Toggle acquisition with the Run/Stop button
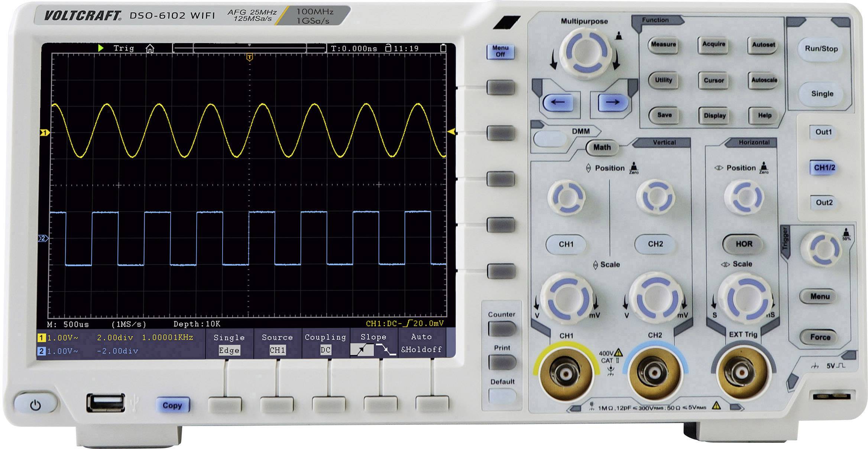Image resolution: width=868 pixels, height=449 pixels. coord(821,49)
